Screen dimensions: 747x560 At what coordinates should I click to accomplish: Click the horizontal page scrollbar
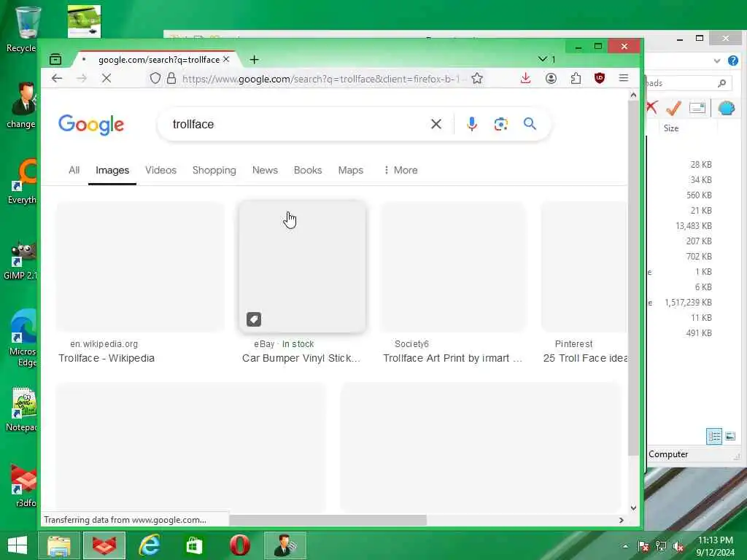pos(328,520)
